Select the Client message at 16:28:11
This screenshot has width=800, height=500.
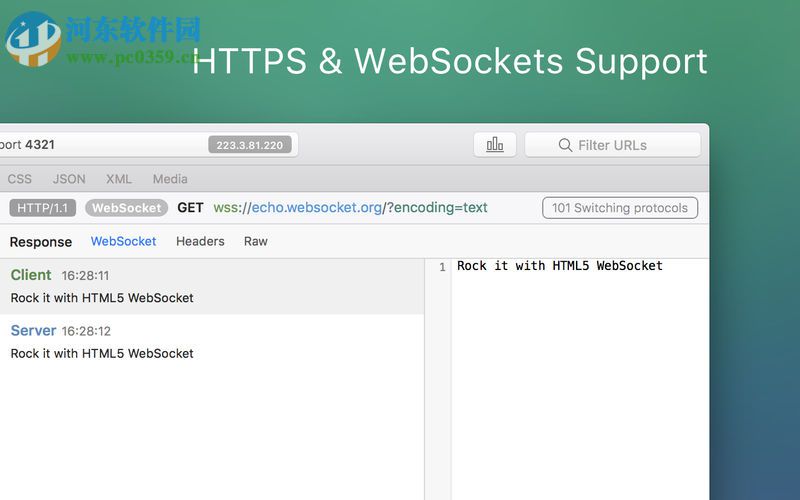[x=102, y=285]
